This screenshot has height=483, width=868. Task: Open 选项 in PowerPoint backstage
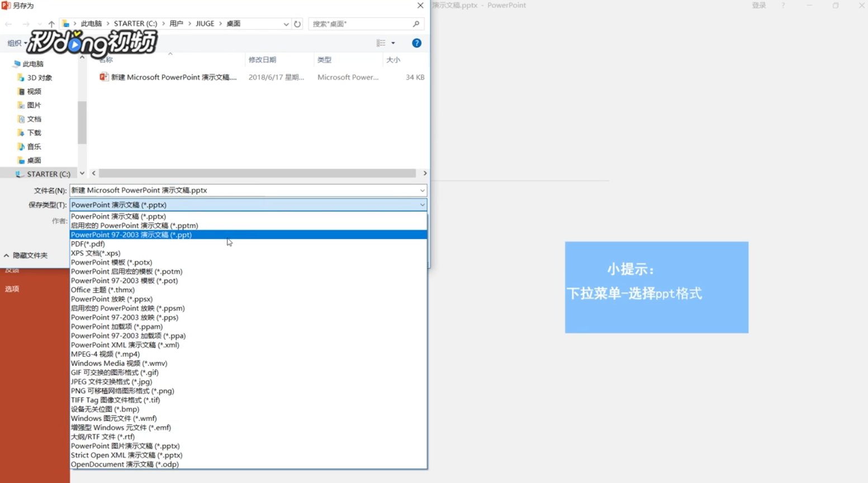coord(12,289)
